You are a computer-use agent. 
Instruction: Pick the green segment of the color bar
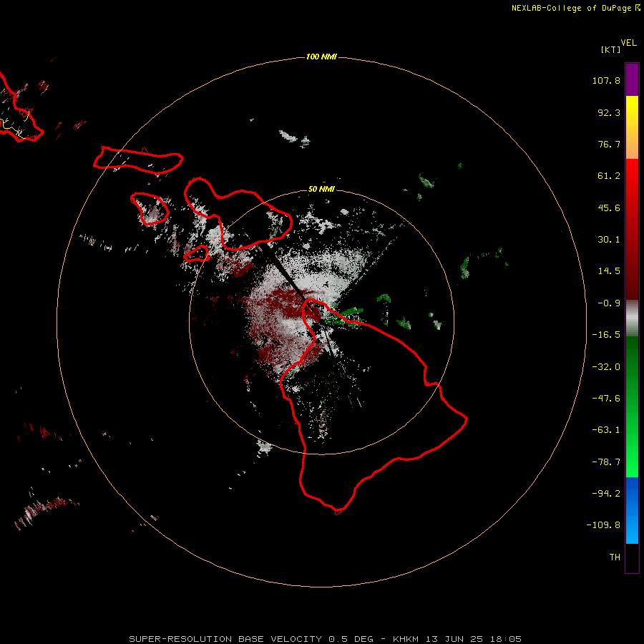pos(632,406)
